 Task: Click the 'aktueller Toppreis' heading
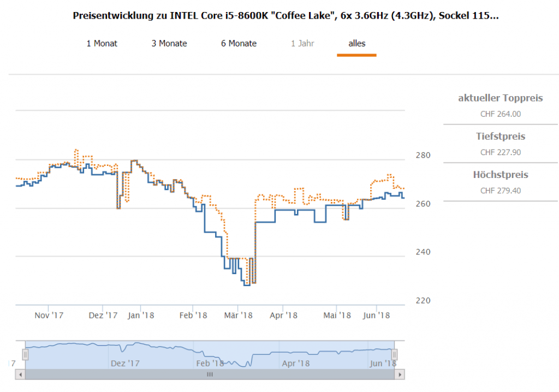pos(500,98)
